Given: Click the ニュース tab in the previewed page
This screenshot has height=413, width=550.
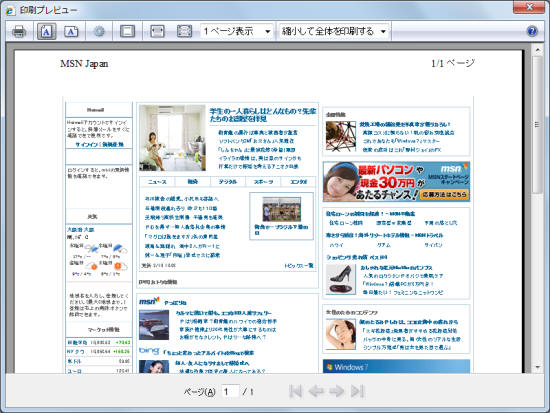Looking at the screenshot, I should click(x=157, y=182).
